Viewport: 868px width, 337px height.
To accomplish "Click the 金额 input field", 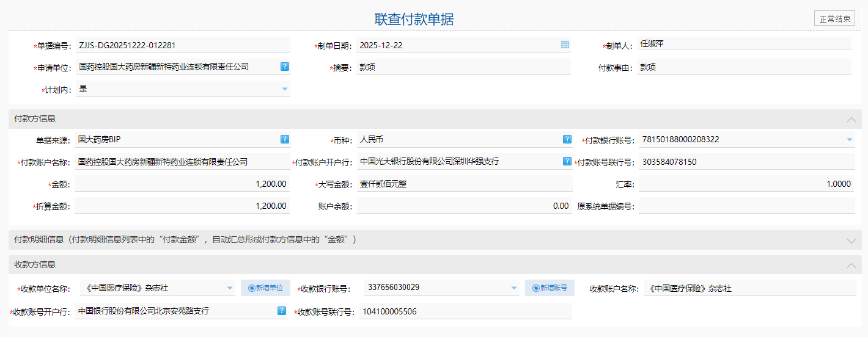I will [x=182, y=184].
